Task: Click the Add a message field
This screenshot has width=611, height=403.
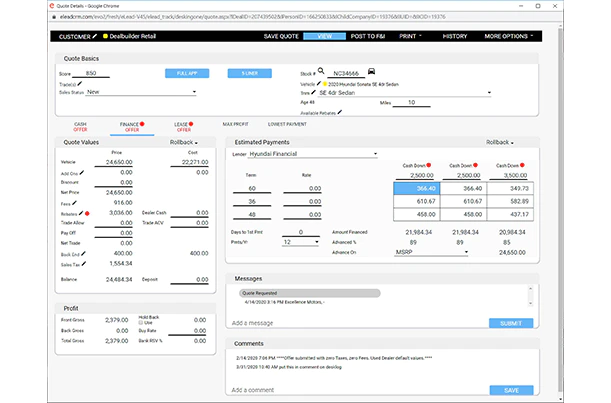Action: point(358,323)
